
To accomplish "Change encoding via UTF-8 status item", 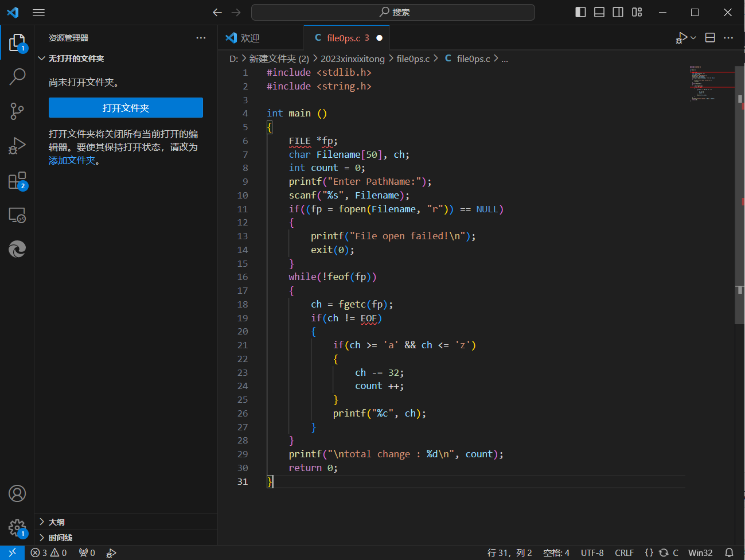I will point(592,553).
